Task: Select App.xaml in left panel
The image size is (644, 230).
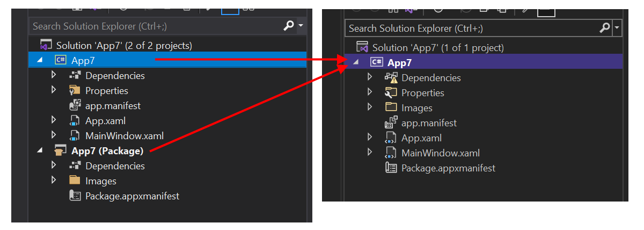Action: coord(105,121)
